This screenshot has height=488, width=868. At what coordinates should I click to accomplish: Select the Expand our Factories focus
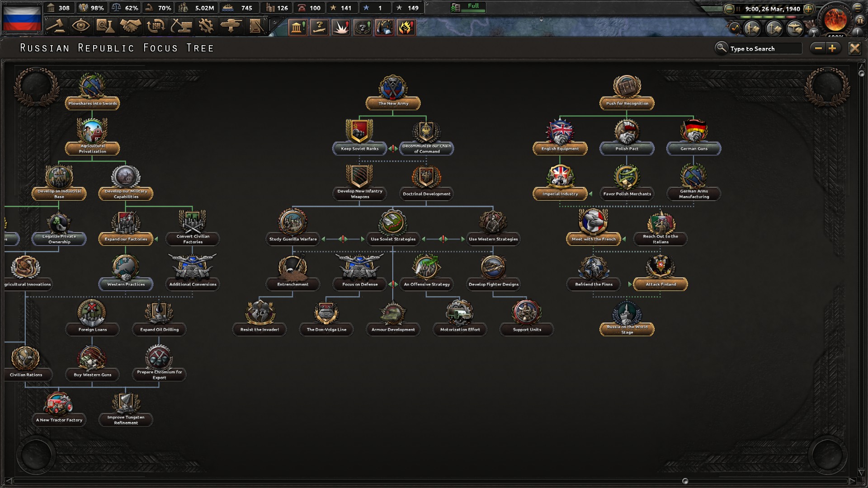126,239
